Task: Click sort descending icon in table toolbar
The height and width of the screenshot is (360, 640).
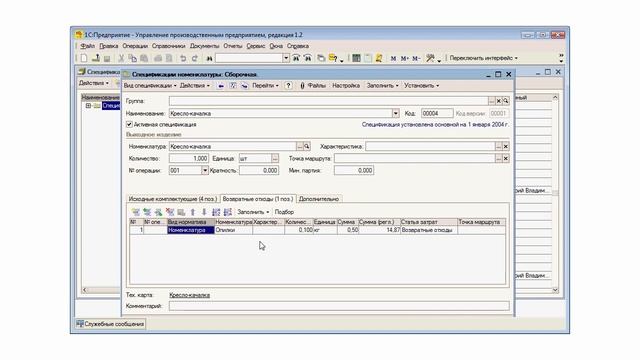Action: pos(227,212)
